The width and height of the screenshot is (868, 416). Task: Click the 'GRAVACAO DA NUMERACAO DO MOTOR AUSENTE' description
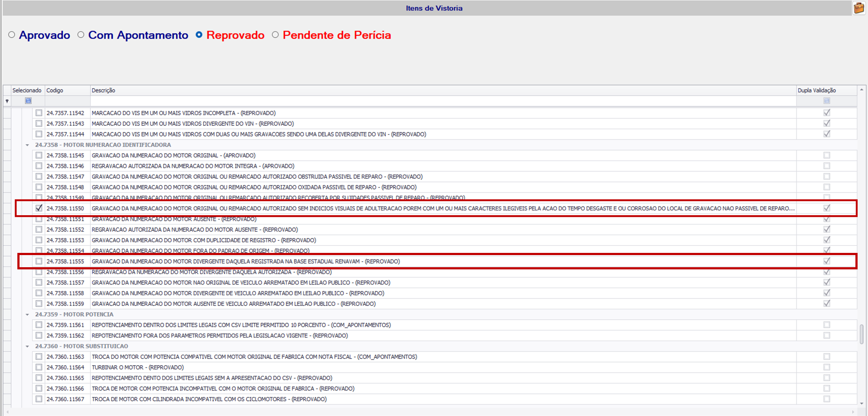coord(174,219)
